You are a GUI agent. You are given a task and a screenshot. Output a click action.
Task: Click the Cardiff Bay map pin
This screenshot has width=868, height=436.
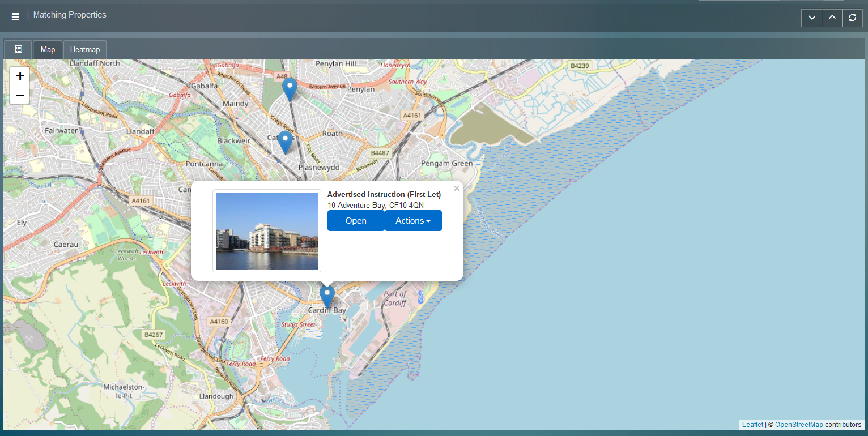327,296
